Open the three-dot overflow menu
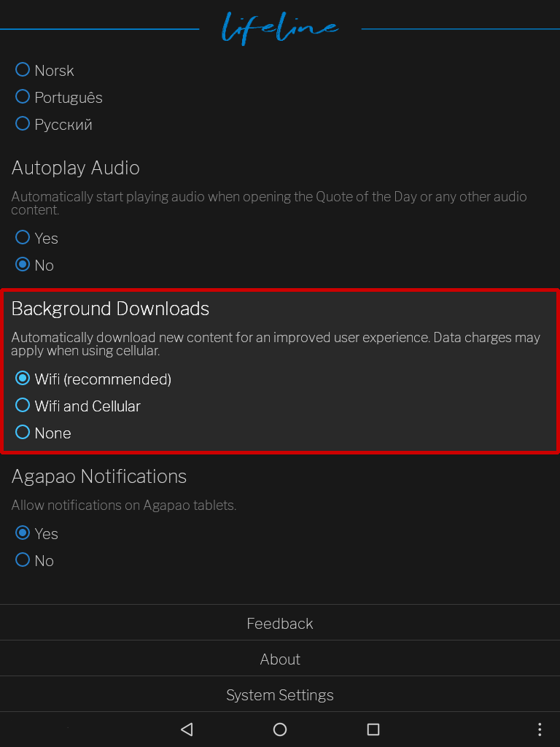560x747 pixels. 539,729
